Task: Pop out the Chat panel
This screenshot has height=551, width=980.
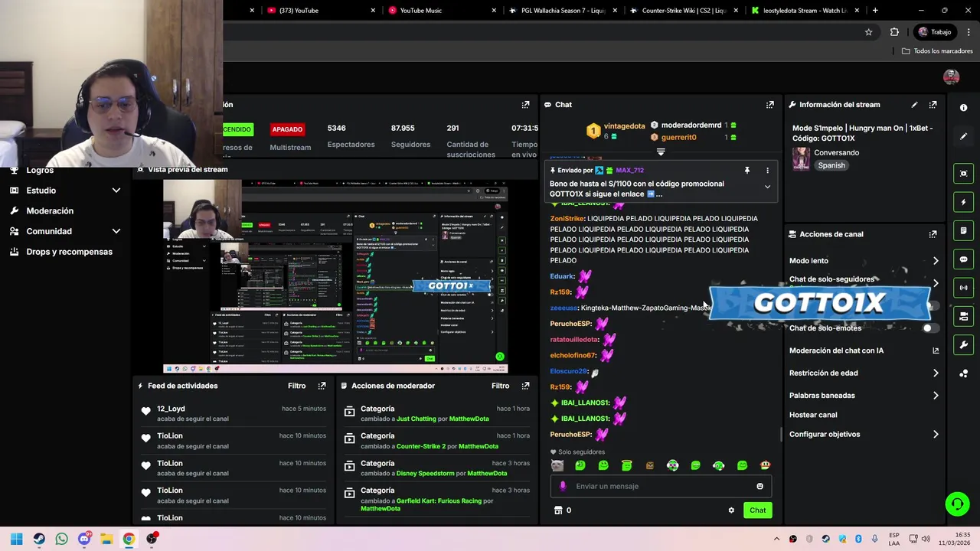Action: 769,105
